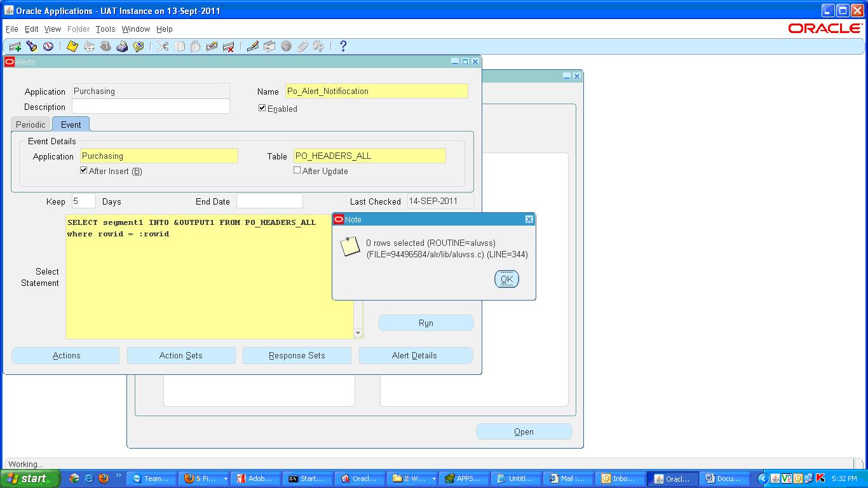Click the Delete Record red X icon
868x488 pixels.
pyautogui.click(x=229, y=46)
